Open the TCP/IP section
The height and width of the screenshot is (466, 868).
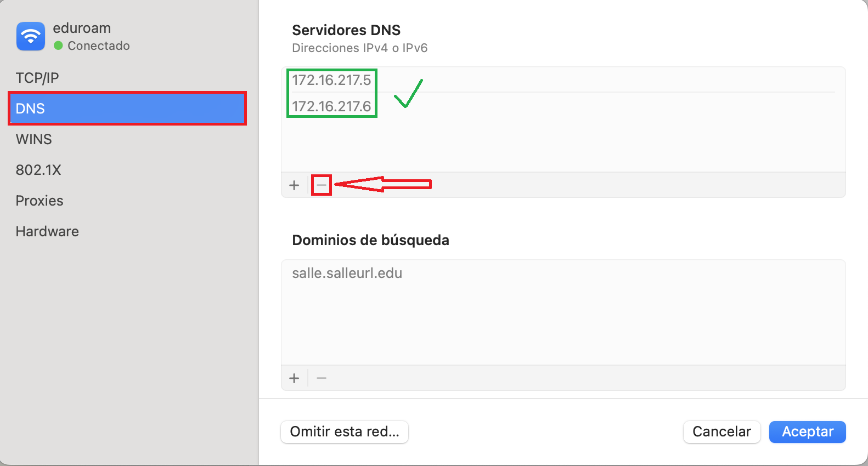tap(37, 78)
